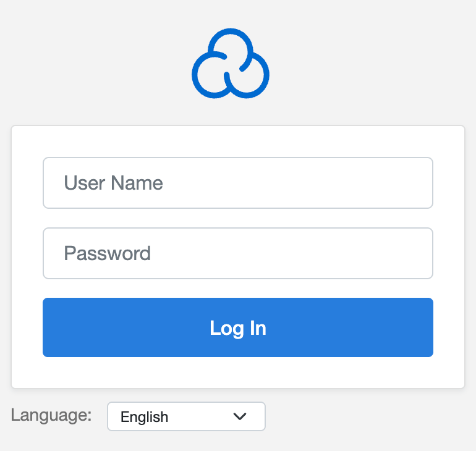This screenshot has width=476, height=451.
Task: Click the Log In button
Action: [238, 327]
